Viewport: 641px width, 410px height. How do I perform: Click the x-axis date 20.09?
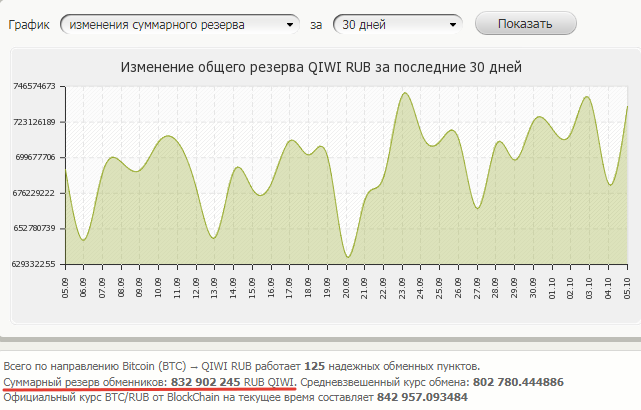345,288
